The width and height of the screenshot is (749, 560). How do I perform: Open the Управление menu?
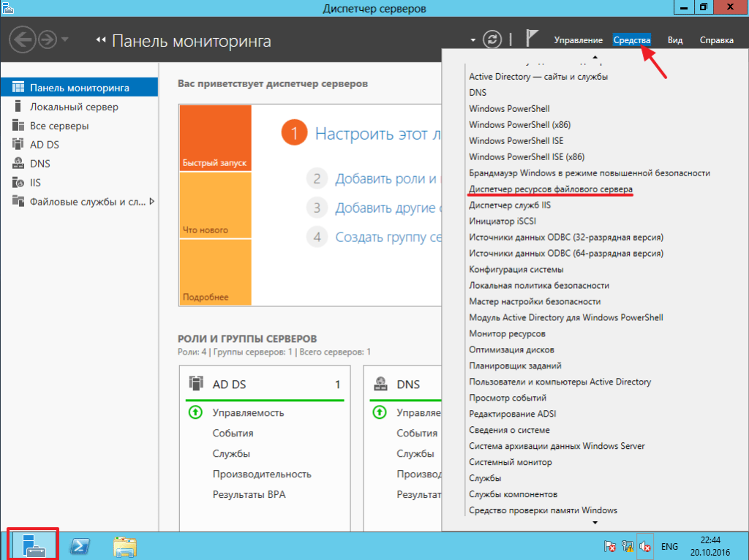tap(578, 40)
